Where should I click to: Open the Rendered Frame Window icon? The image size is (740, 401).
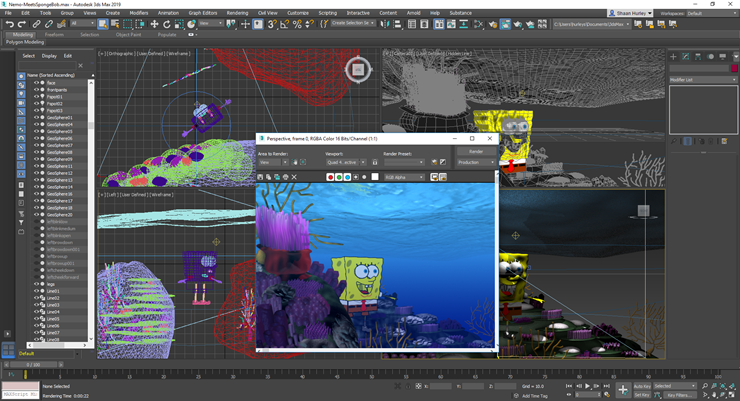click(505, 24)
